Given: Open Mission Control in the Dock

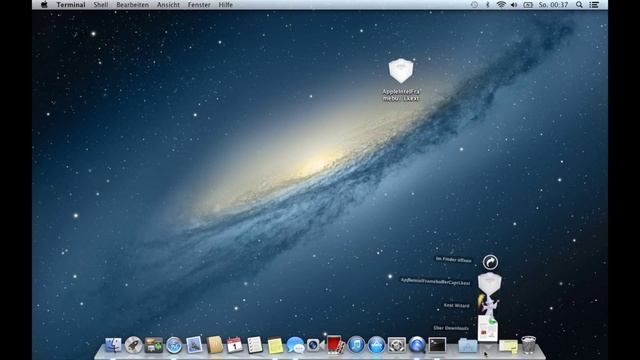Looking at the screenshot, I should pos(153,345).
